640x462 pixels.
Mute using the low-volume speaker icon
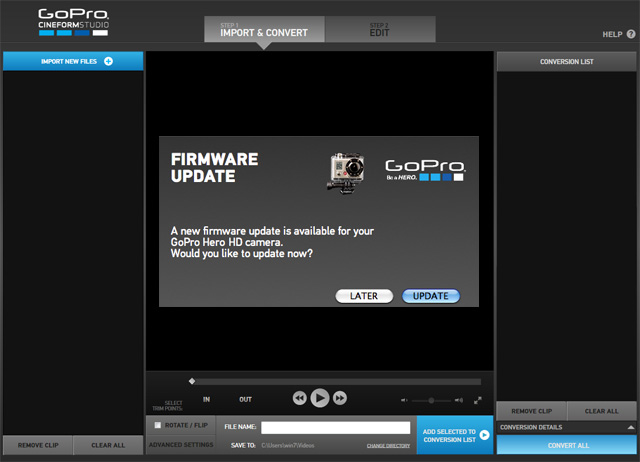coord(405,400)
